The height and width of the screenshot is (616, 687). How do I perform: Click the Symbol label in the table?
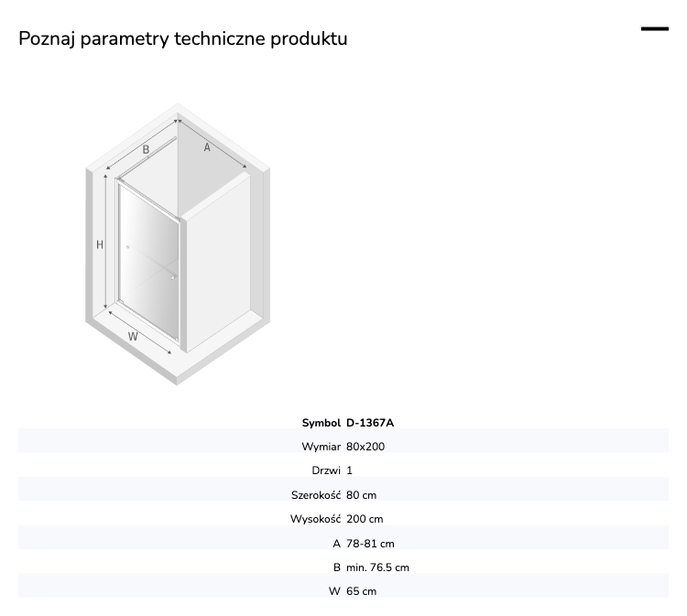322,423
